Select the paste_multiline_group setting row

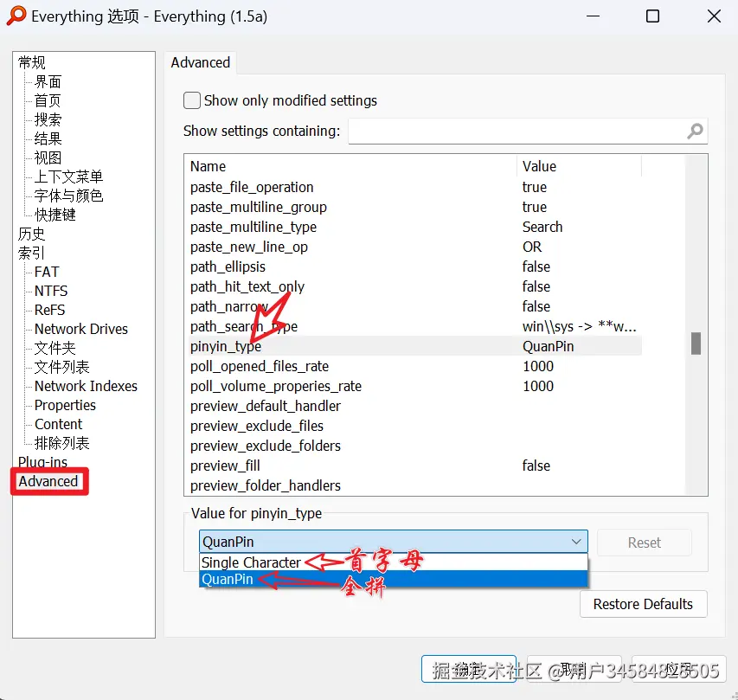pyautogui.click(x=414, y=207)
